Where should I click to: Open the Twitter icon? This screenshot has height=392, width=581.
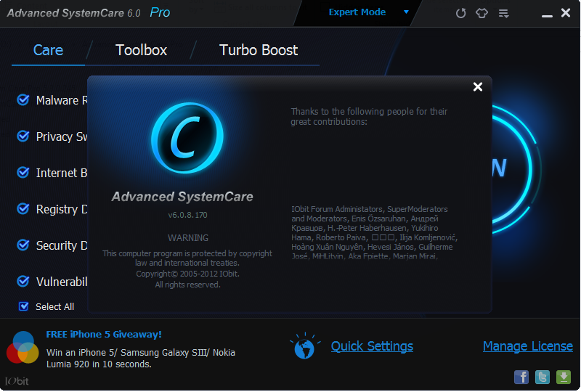543,377
